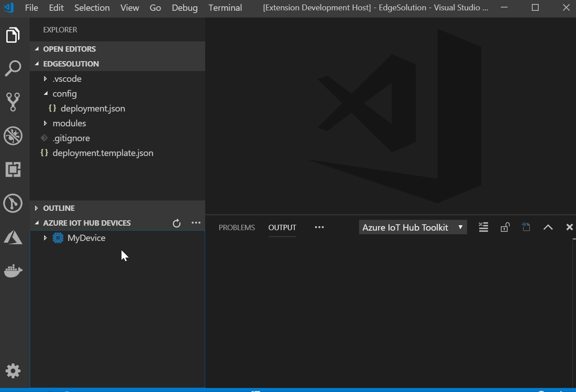Image resolution: width=576 pixels, height=392 pixels.
Task: Expand the MyDevice node arrow
Action: 45,238
